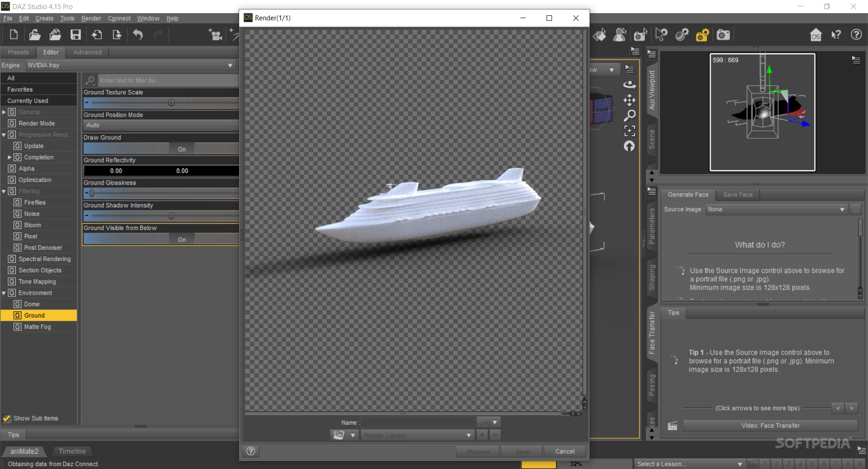868x469 pixels.
Task: Switch to the Advanced tab
Action: tap(88, 52)
